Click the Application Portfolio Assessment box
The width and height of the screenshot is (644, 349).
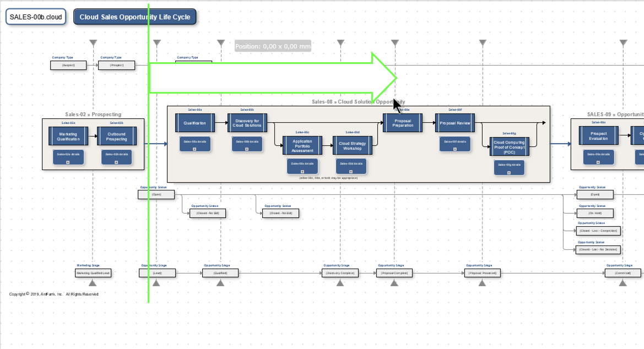pyautogui.click(x=302, y=146)
